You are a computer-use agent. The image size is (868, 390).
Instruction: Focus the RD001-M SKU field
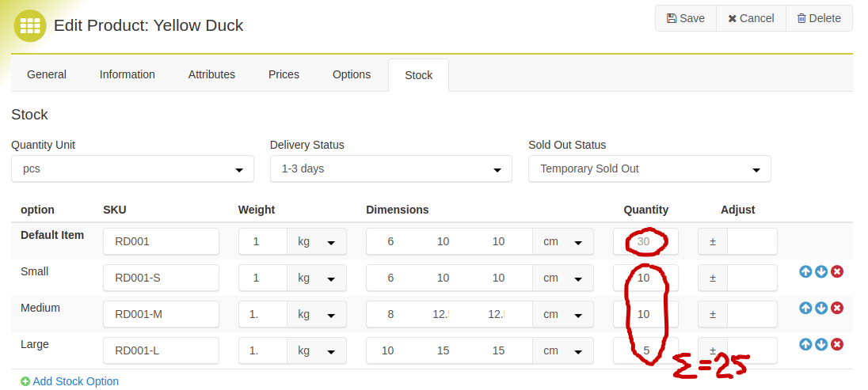(x=161, y=314)
